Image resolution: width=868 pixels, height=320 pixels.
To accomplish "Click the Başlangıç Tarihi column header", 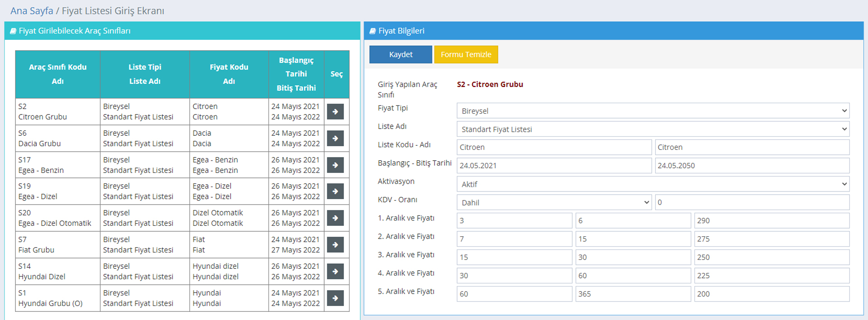I will tap(296, 74).
